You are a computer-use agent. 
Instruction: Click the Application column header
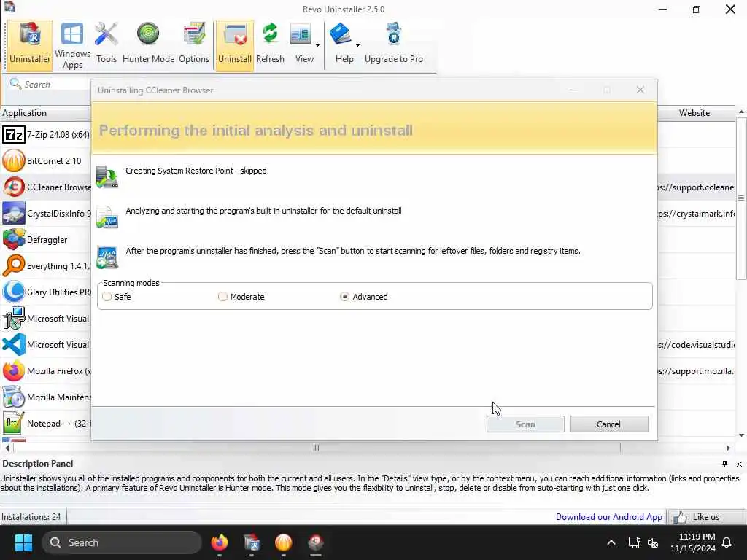pos(46,113)
